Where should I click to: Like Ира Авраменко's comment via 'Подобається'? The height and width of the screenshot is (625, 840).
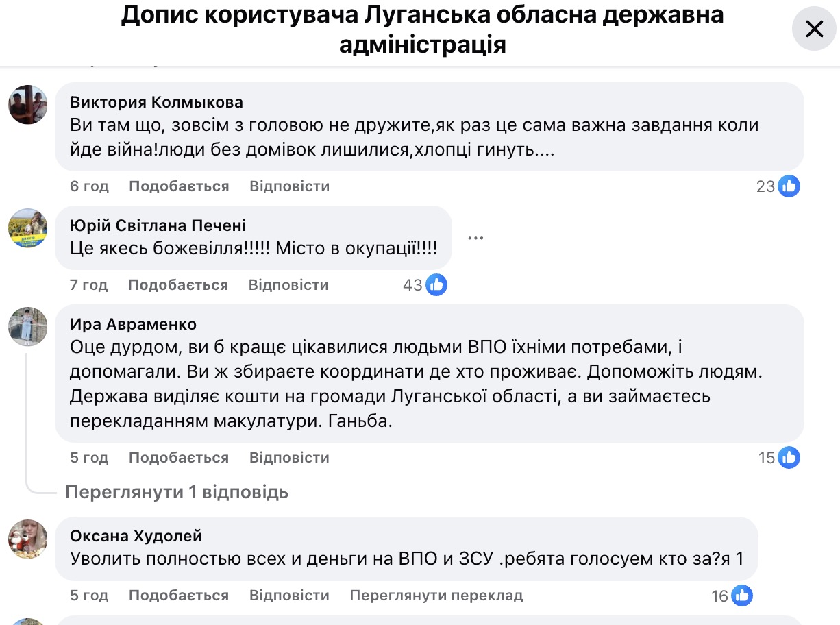click(178, 457)
